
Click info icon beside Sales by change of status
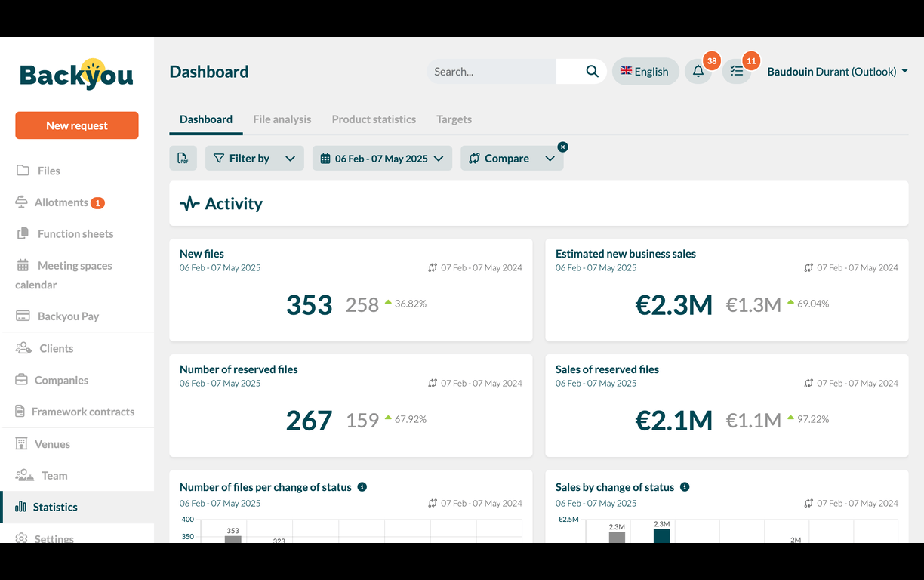[685, 487]
